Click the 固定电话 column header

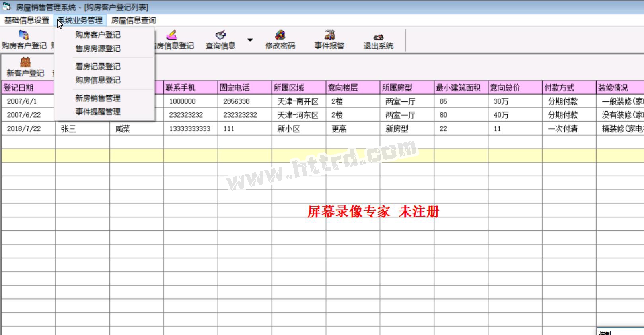(245, 87)
